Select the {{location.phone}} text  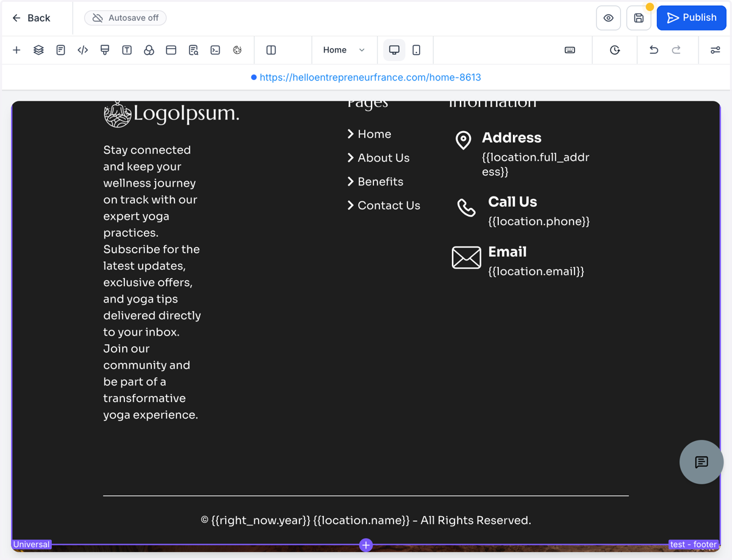[x=539, y=221]
